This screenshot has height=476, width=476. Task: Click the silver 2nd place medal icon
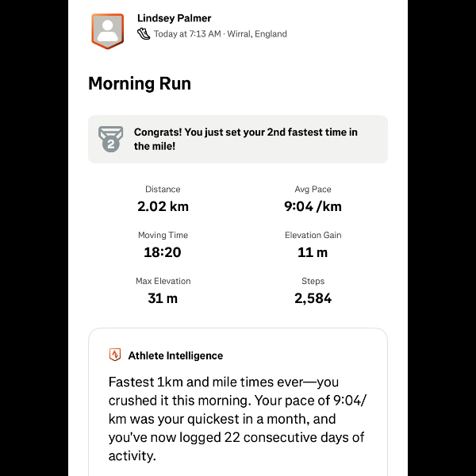point(110,139)
